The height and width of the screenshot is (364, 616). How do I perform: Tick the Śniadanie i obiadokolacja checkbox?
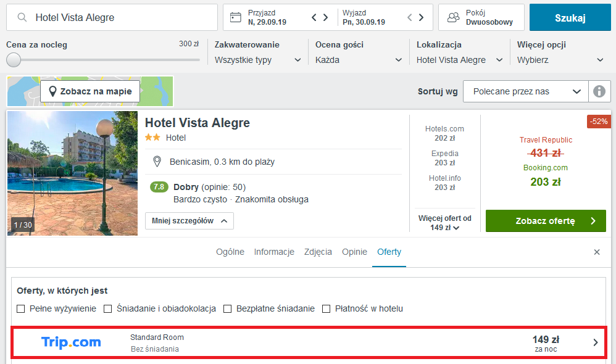coord(107,308)
